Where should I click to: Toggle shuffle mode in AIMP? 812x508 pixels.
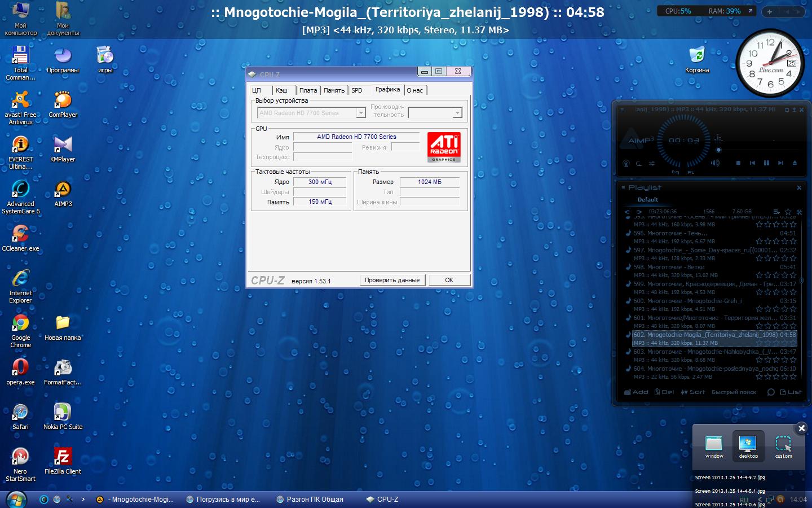pyautogui.click(x=652, y=164)
